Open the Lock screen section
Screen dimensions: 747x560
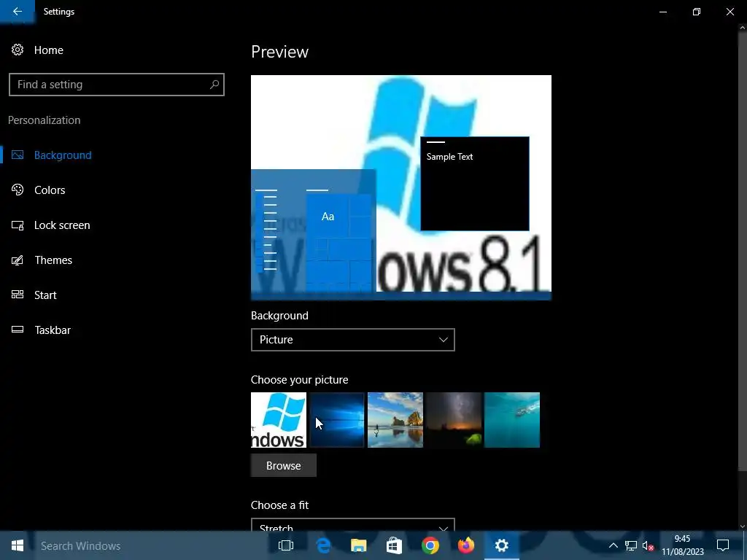coord(62,225)
